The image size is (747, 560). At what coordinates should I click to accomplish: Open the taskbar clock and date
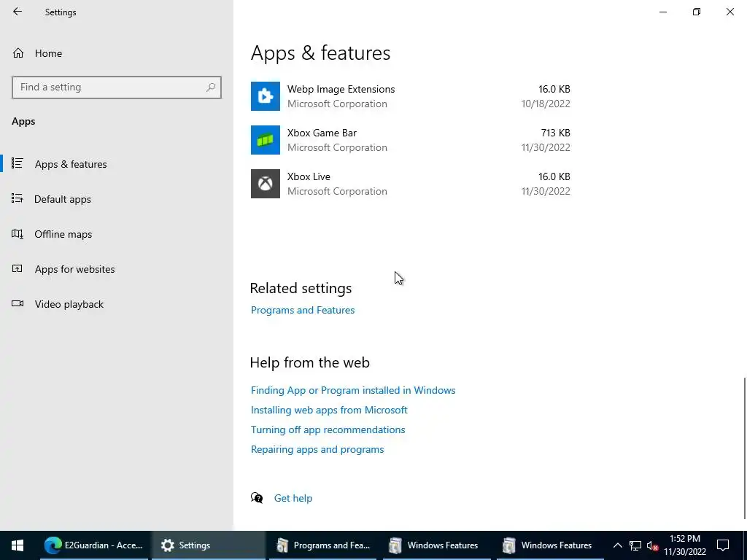(x=684, y=545)
